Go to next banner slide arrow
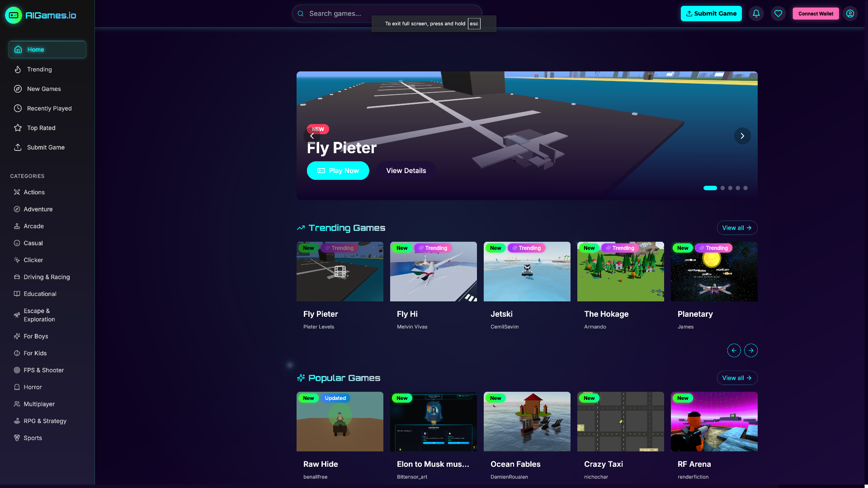The height and width of the screenshot is (488, 868). pyautogui.click(x=742, y=136)
